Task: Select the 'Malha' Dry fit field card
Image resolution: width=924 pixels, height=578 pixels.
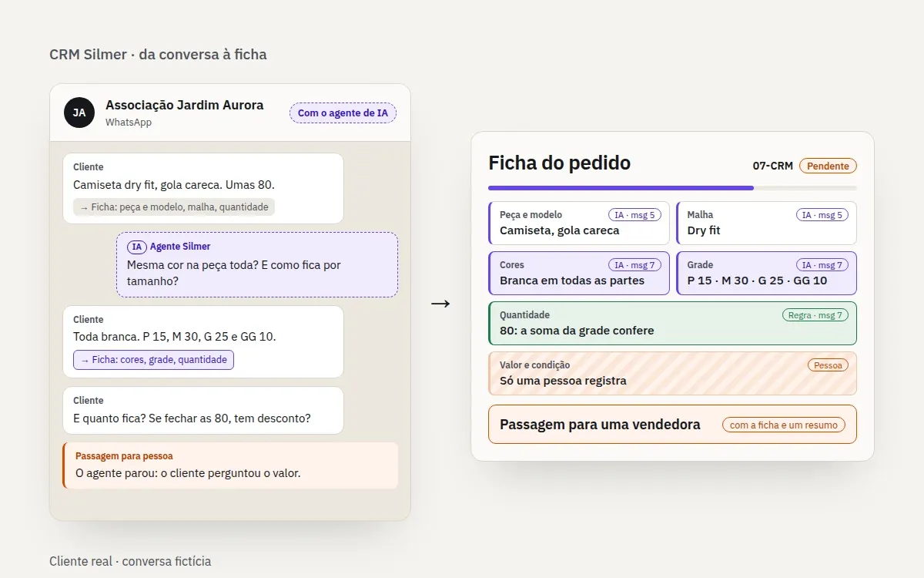Action: point(767,223)
